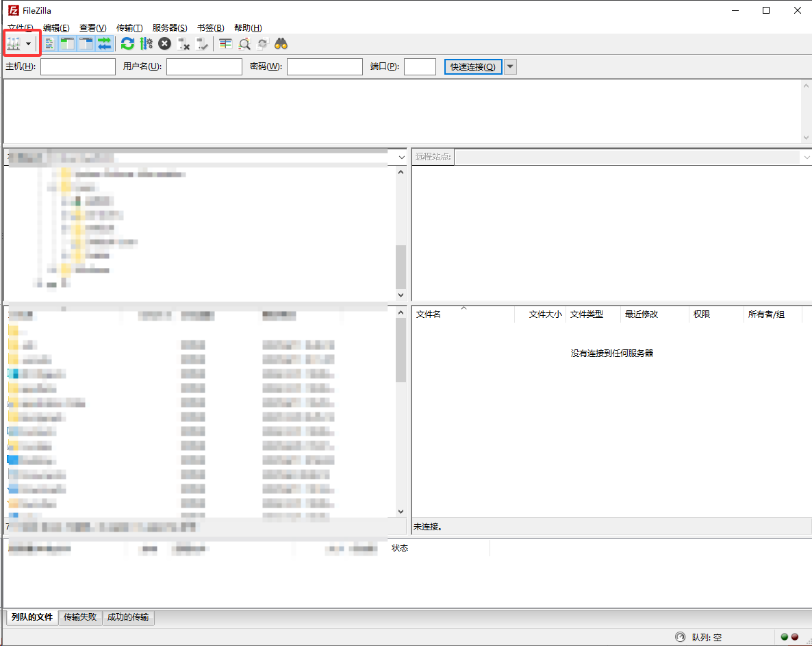This screenshot has height=646, width=812.
Task: Click the 快速连接(Q) button
Action: pos(473,67)
